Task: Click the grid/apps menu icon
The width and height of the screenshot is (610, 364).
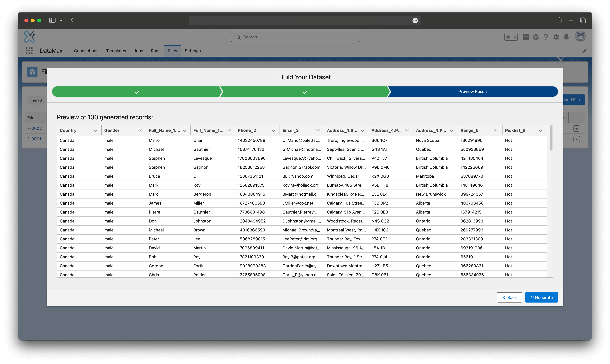Action: [29, 51]
